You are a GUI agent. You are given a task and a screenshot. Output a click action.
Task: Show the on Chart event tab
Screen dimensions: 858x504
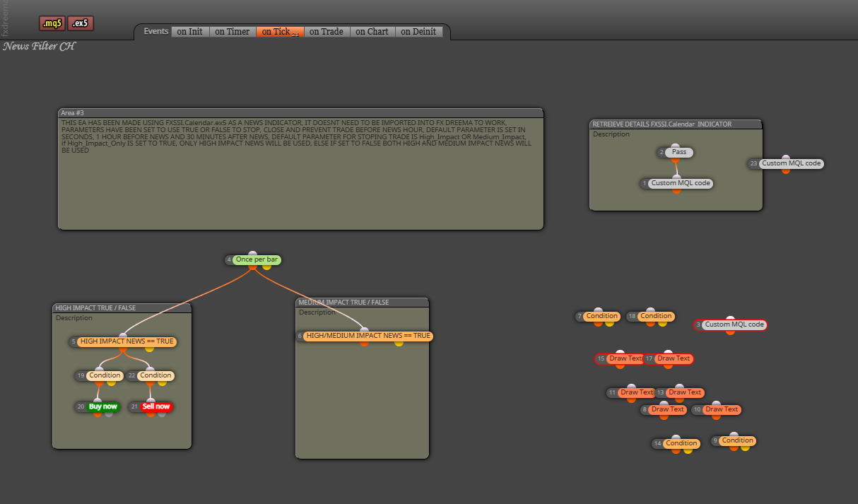(x=372, y=32)
